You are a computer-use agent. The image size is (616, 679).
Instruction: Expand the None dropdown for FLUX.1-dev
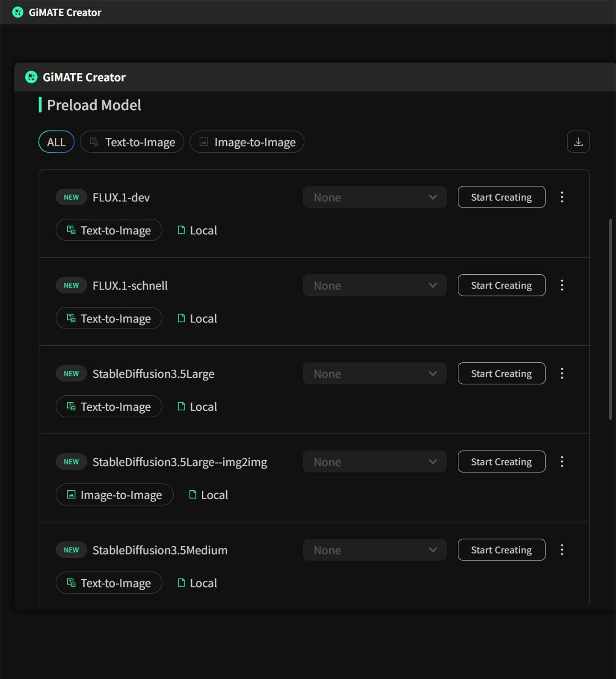coord(375,197)
